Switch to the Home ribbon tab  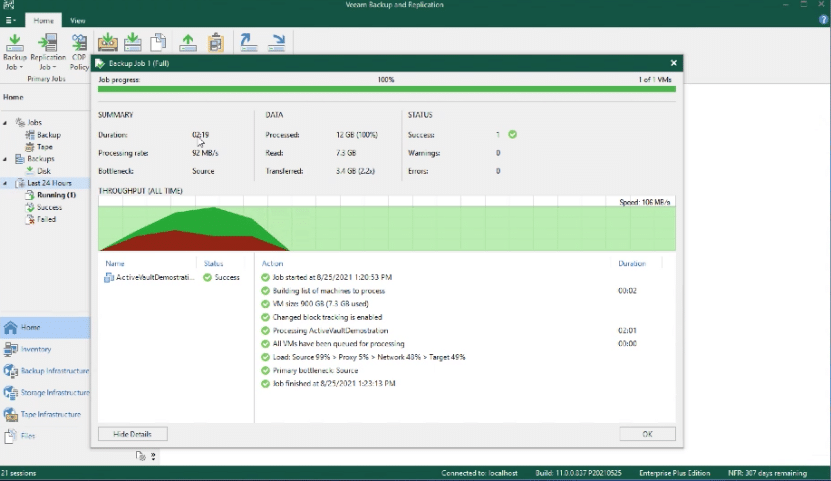[x=43, y=20]
